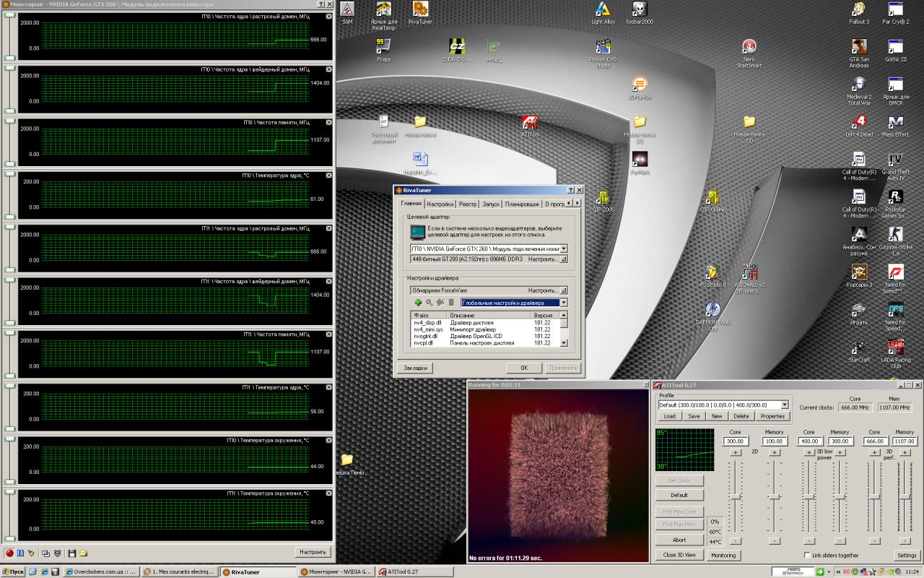Click the Load profile button in ATITool
The width and height of the screenshot is (924, 578).
[670, 416]
